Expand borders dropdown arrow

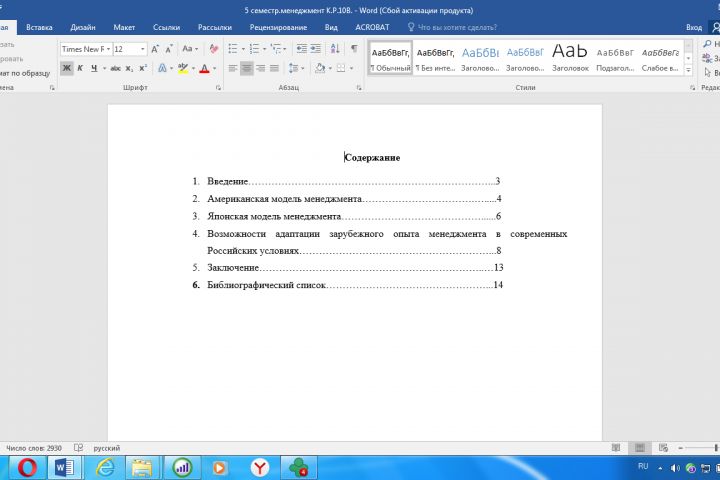[x=351, y=68]
